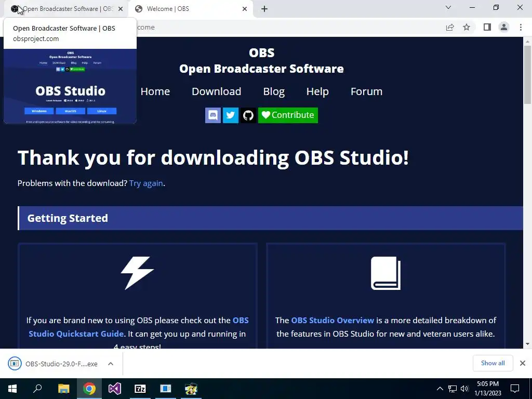Show hidden system tray icons

pos(440,389)
